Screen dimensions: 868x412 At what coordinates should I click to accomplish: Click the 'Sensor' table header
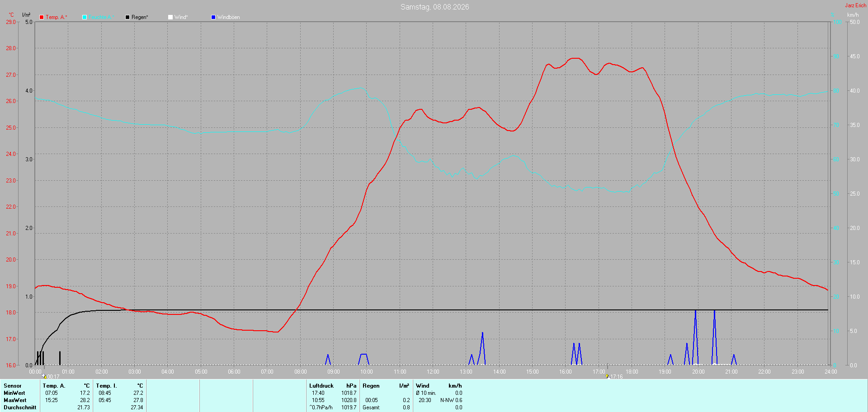pos(13,386)
